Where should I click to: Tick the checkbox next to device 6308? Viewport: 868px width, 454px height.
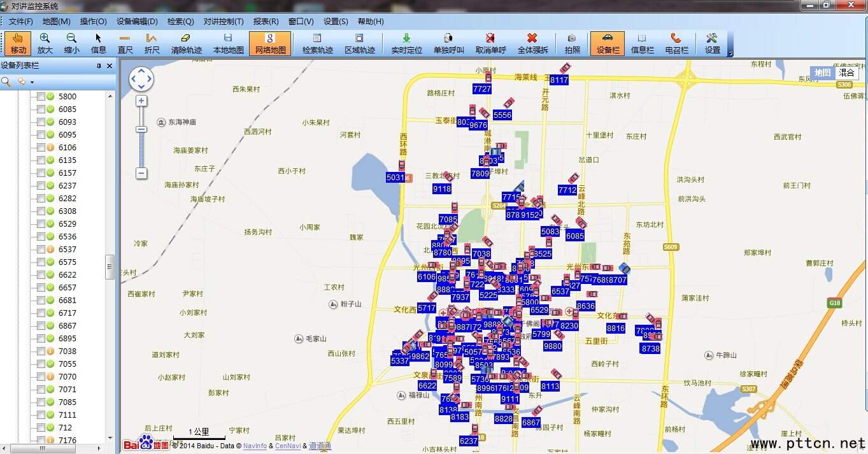[41, 211]
